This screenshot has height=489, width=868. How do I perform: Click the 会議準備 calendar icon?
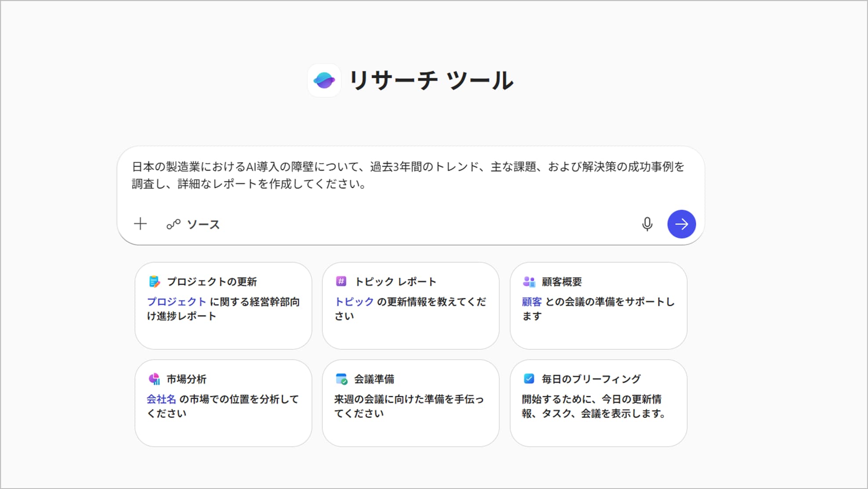click(341, 379)
